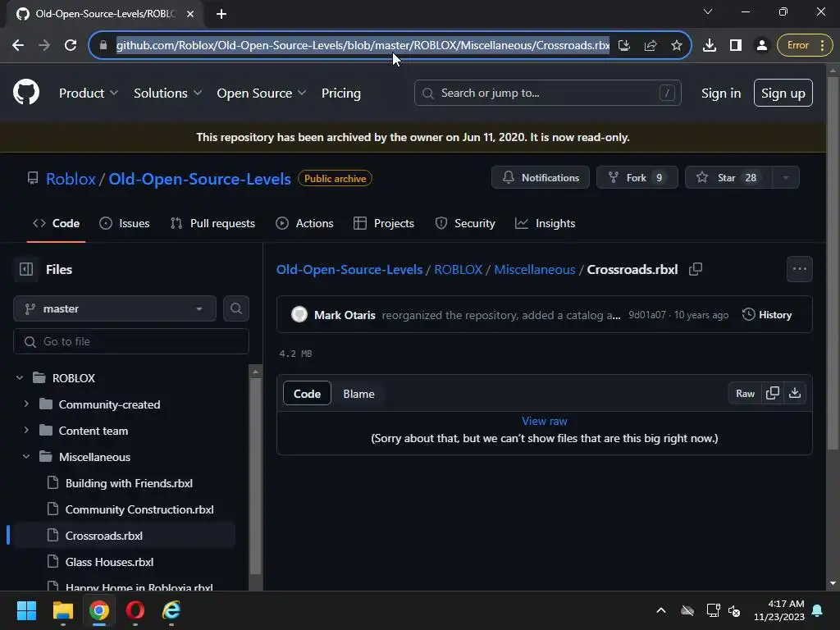Collapse the Files side panel icon
The image size is (840, 630).
coord(25,269)
